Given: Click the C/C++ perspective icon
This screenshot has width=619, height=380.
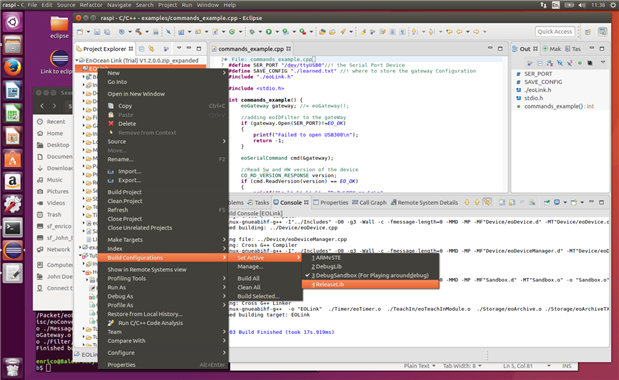Looking at the screenshot, I should (602, 32).
